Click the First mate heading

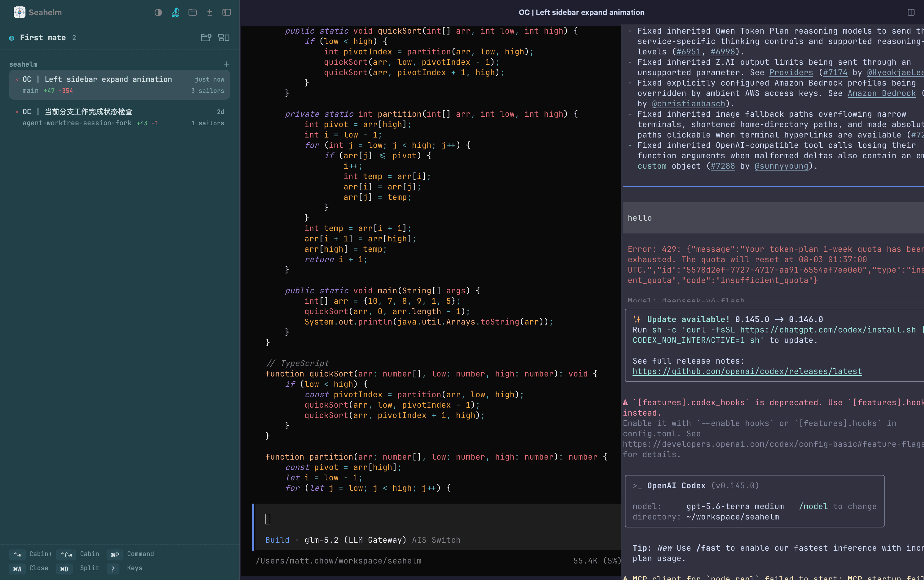pyautogui.click(x=43, y=38)
